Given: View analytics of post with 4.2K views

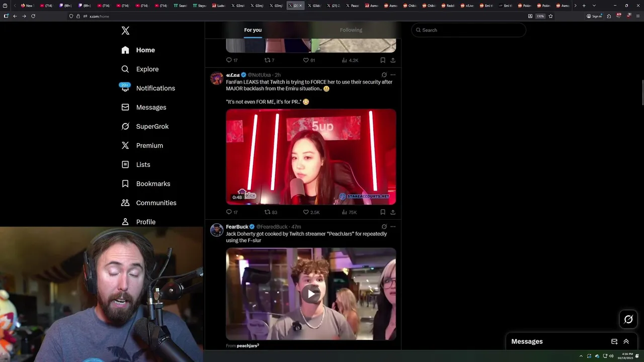Looking at the screenshot, I should (350, 60).
